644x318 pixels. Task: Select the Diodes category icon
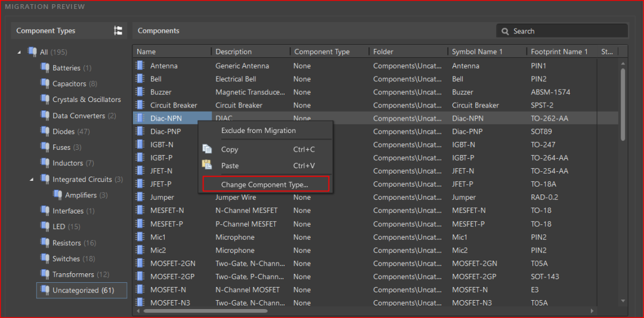pyautogui.click(x=44, y=131)
